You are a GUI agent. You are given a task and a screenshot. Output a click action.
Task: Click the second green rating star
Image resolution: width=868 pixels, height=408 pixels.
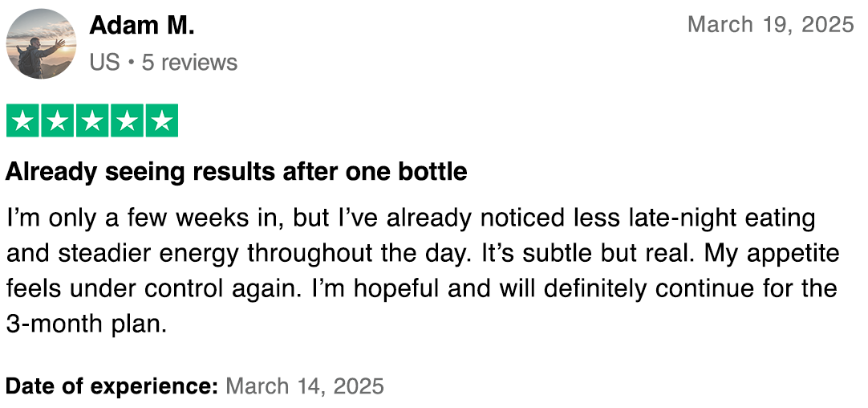pyautogui.click(x=58, y=121)
